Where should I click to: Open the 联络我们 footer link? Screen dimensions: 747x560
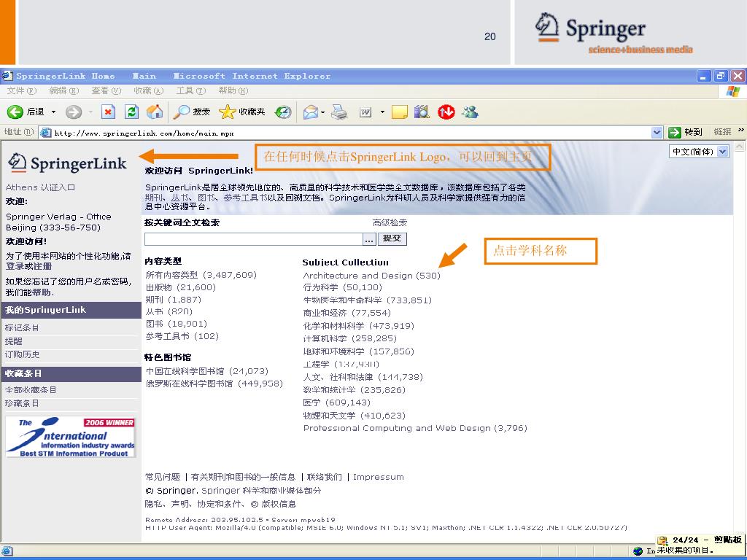click(x=325, y=477)
